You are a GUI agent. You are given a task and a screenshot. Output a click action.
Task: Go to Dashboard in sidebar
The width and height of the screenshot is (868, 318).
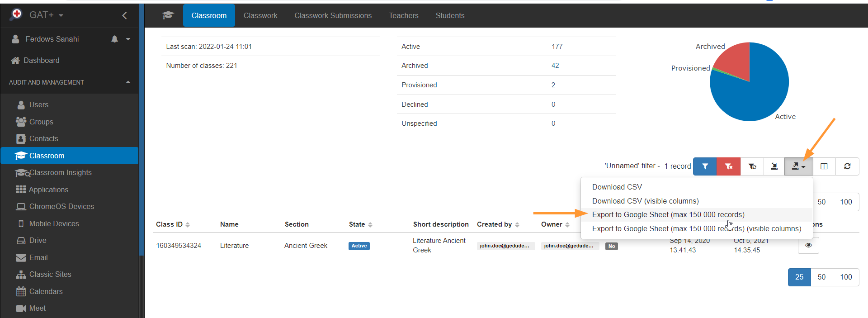(x=41, y=61)
